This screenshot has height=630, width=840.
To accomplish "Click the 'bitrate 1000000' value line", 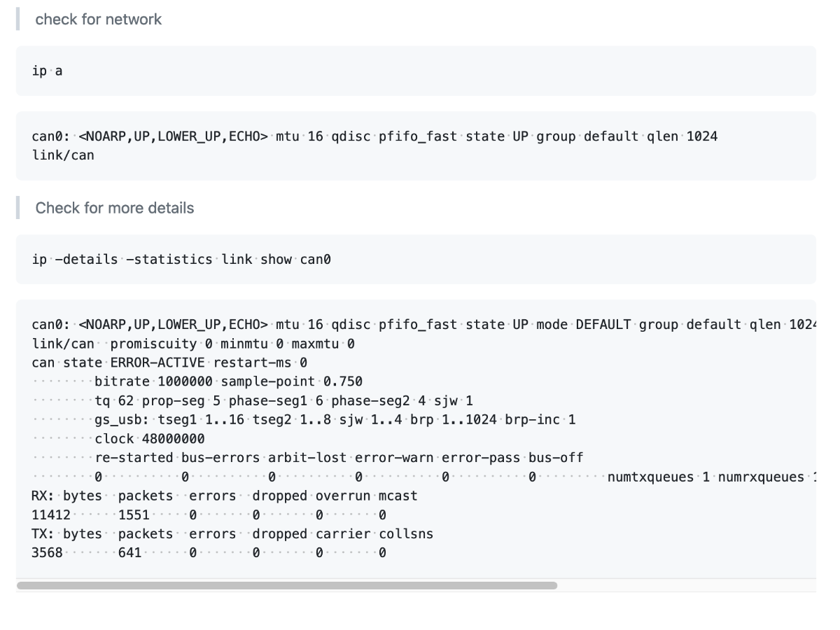I will [x=153, y=381].
